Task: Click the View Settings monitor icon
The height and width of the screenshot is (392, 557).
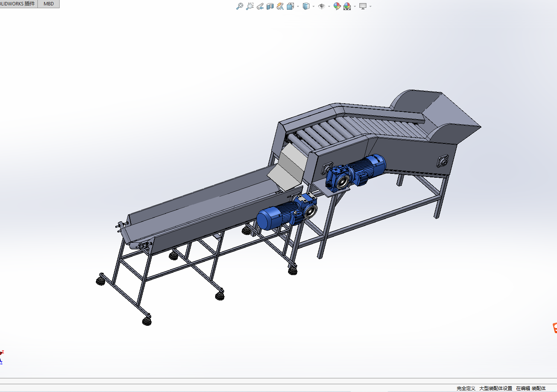Action: coord(363,6)
